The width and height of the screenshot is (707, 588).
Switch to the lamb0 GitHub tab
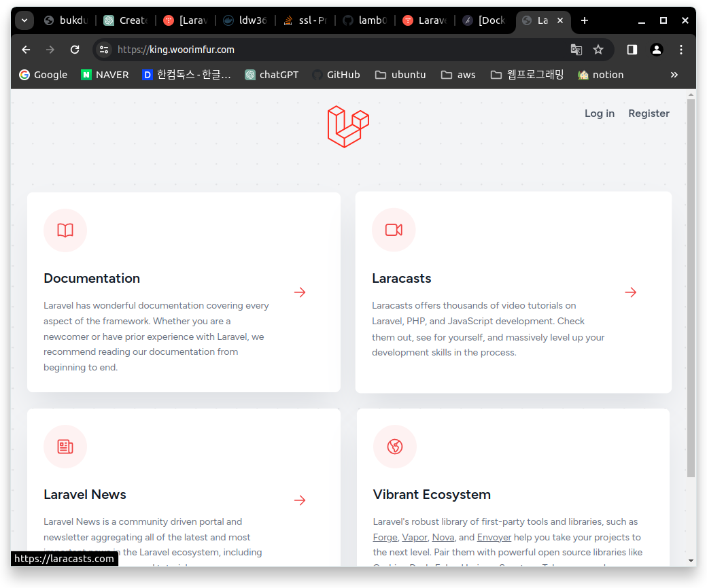[x=365, y=20]
